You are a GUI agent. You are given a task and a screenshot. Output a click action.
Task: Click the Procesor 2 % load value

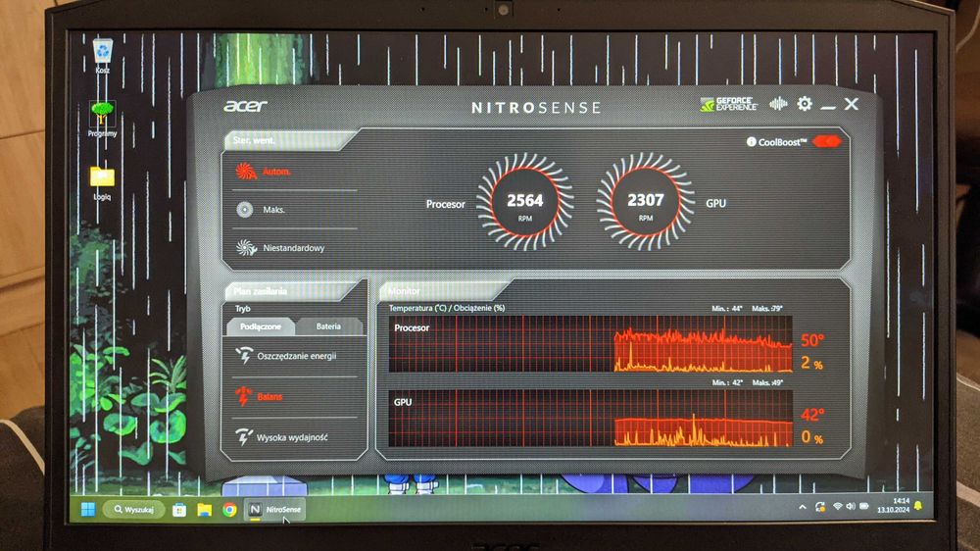[811, 363]
